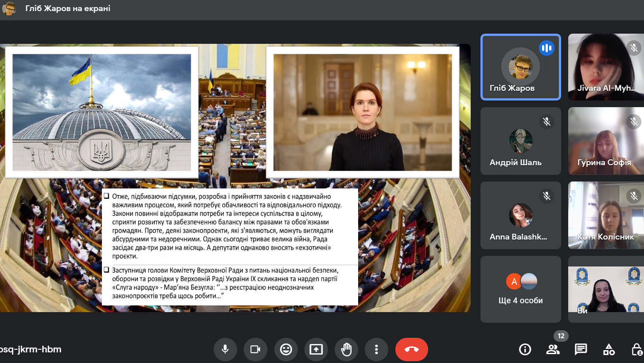Raise hand using the hand icon
The height and width of the screenshot is (363, 644).
pos(346,349)
